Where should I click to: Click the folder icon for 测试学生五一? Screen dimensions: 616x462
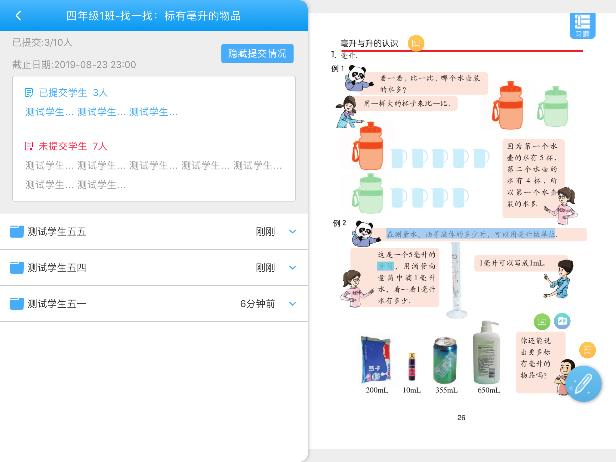[17, 304]
